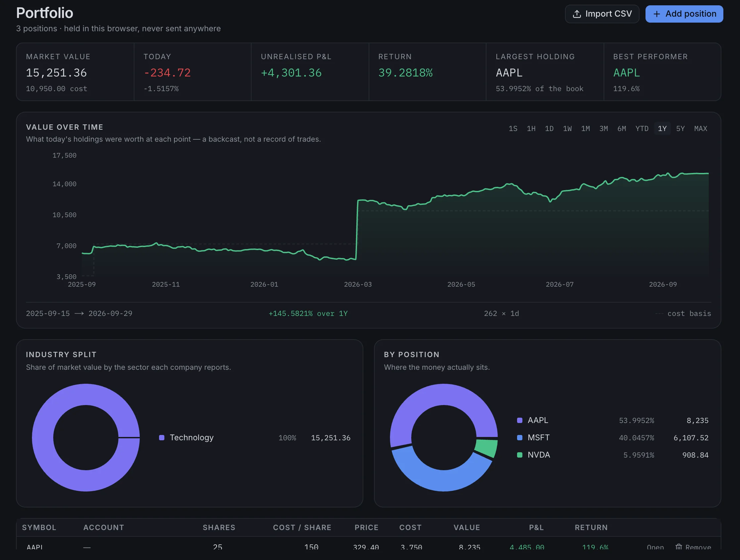Click the trash icon next to Remove
This screenshot has height=560, width=740.
[678, 547]
